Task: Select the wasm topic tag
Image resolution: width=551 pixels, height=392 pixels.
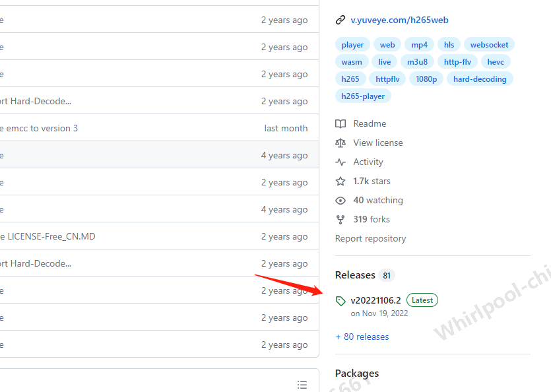Action: pyautogui.click(x=352, y=61)
